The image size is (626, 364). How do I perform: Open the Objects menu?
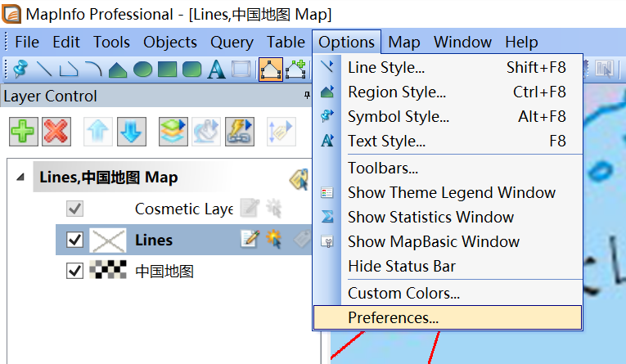(170, 42)
